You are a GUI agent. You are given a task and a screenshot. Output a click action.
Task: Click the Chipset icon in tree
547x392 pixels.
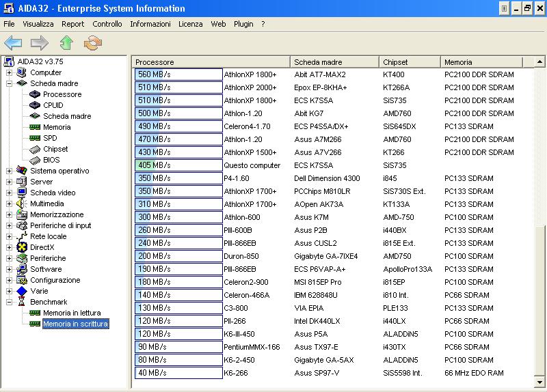tap(35, 149)
